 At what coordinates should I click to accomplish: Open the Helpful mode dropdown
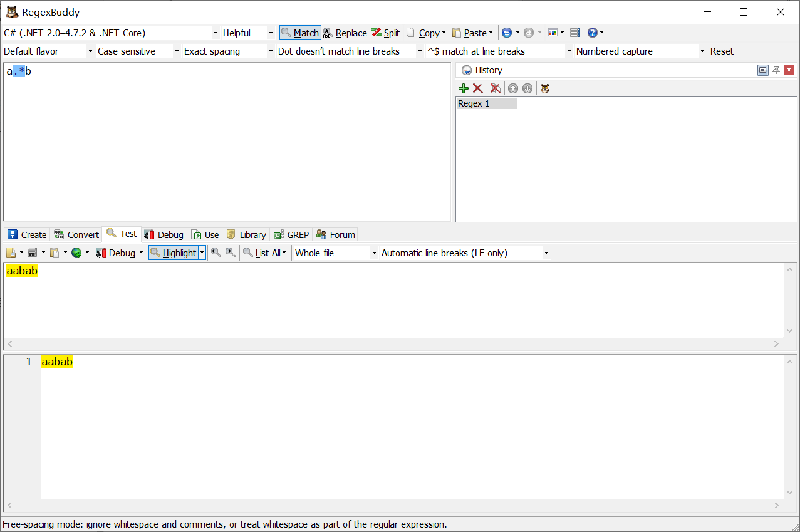tap(248, 33)
